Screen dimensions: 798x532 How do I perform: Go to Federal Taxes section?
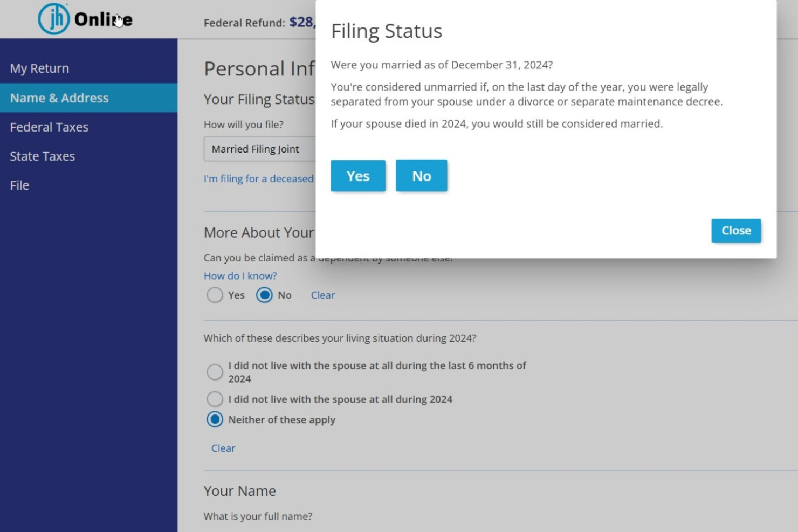click(49, 127)
